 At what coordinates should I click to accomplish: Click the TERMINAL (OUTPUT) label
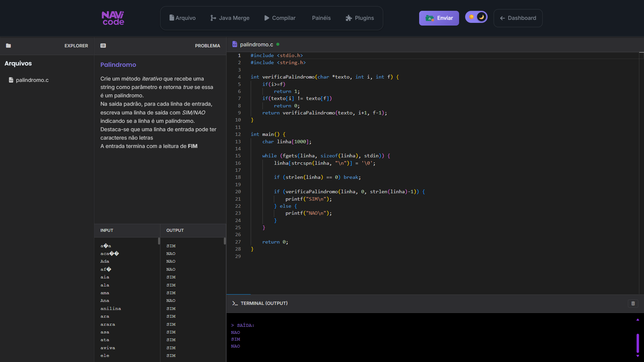pos(264,303)
